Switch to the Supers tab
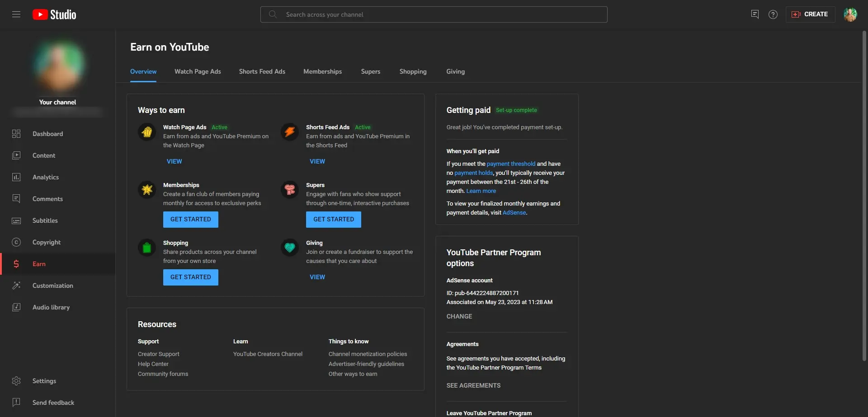The image size is (868, 417). tap(370, 71)
